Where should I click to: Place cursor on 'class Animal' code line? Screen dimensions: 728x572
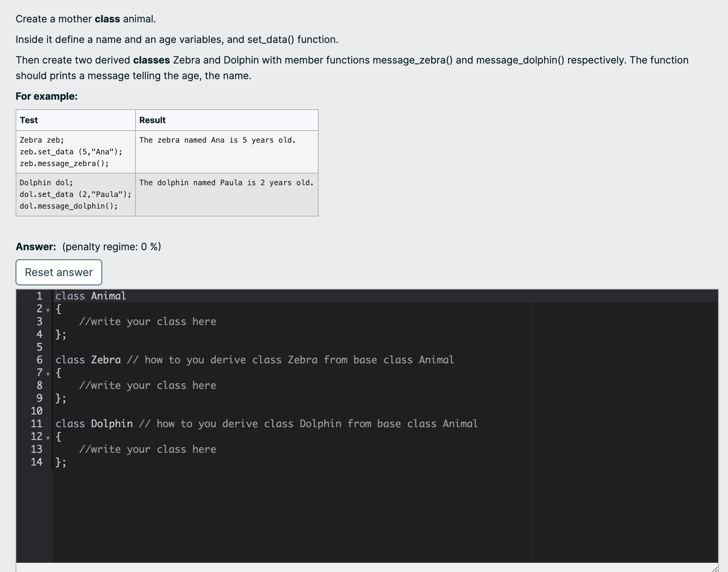click(91, 296)
